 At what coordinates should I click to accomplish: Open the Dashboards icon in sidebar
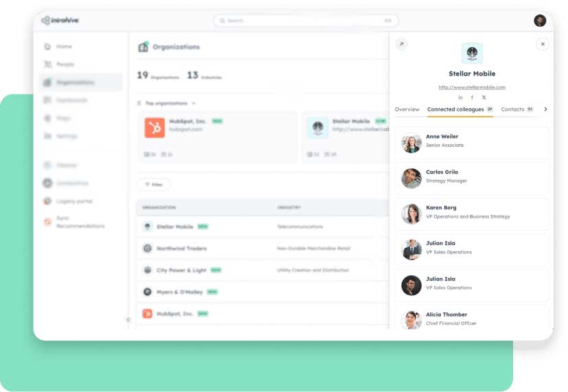47,100
